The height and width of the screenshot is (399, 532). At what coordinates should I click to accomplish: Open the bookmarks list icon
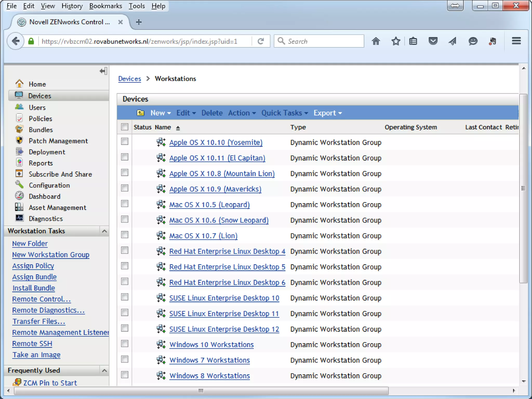coord(413,41)
